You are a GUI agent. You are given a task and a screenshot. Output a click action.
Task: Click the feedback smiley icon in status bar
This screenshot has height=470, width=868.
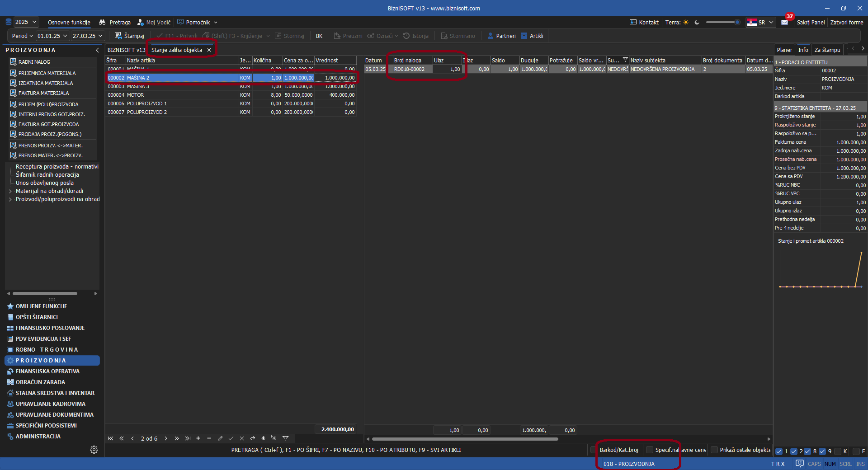(799, 464)
